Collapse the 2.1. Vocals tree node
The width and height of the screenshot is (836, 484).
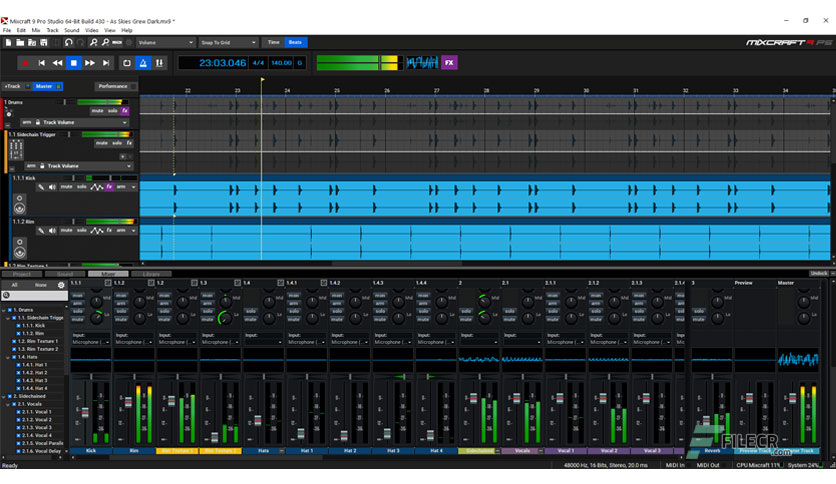9,404
